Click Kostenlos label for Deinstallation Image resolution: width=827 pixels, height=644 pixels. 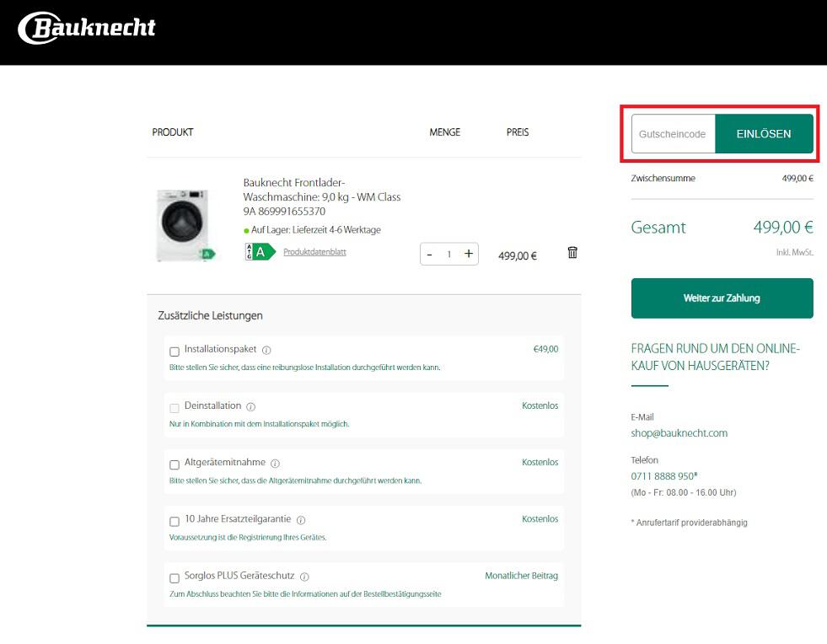click(540, 405)
